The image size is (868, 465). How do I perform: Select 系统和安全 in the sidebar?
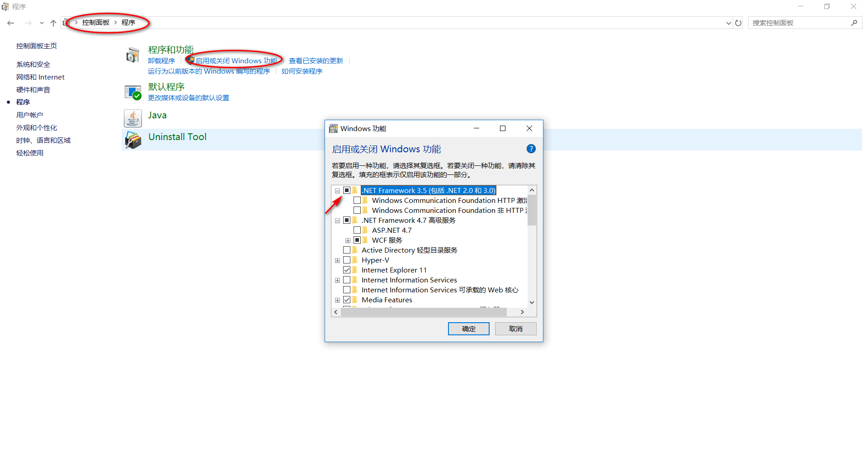point(33,64)
